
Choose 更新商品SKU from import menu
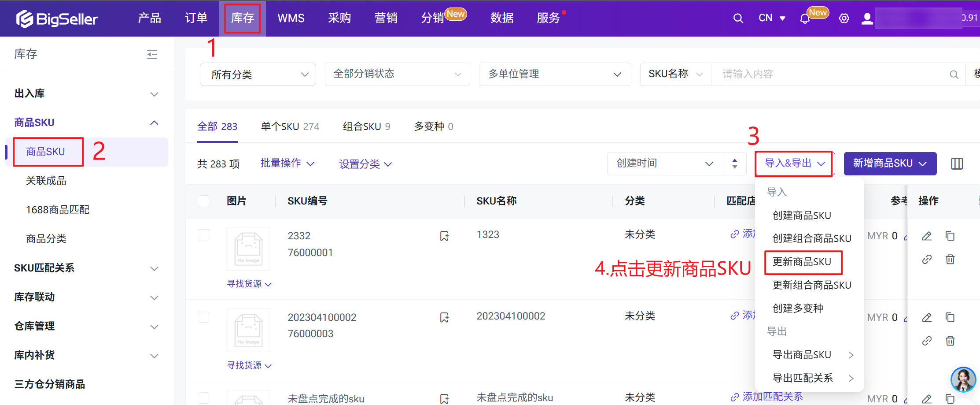point(802,262)
